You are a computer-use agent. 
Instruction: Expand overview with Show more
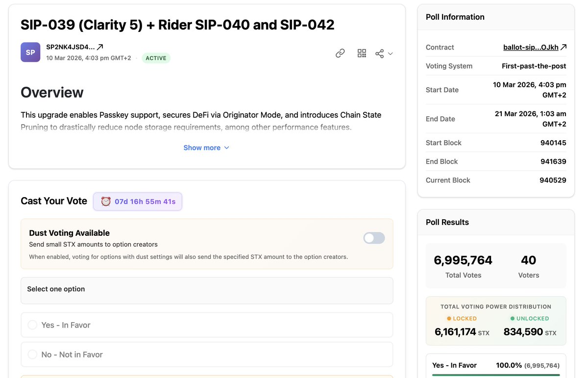206,148
